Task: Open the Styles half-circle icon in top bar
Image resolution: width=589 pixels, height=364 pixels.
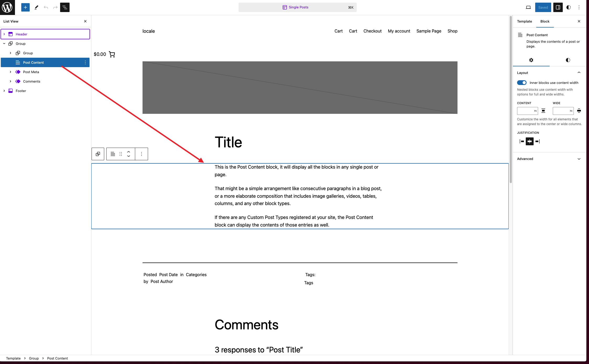Action: [569, 7]
